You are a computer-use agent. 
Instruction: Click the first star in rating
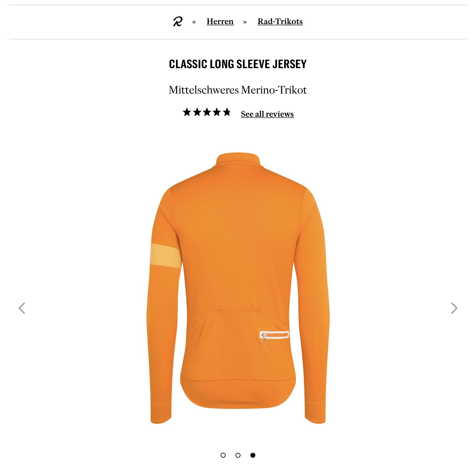pyautogui.click(x=187, y=112)
